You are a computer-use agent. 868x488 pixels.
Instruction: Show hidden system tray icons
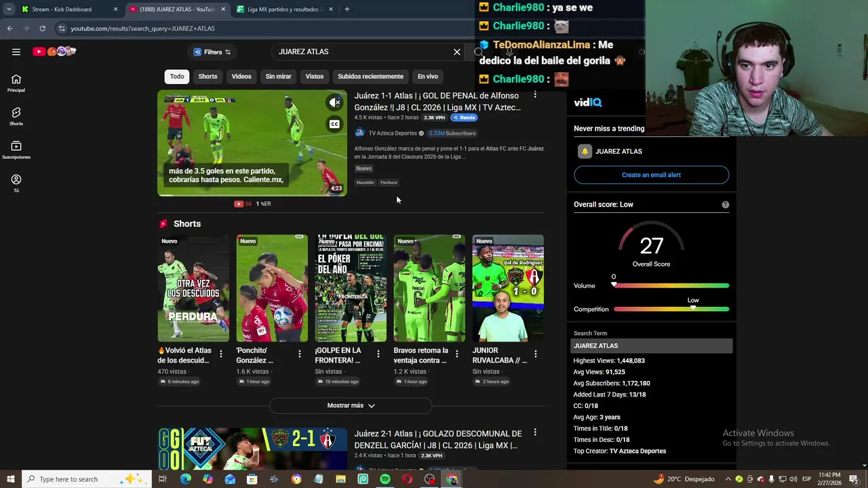728,479
